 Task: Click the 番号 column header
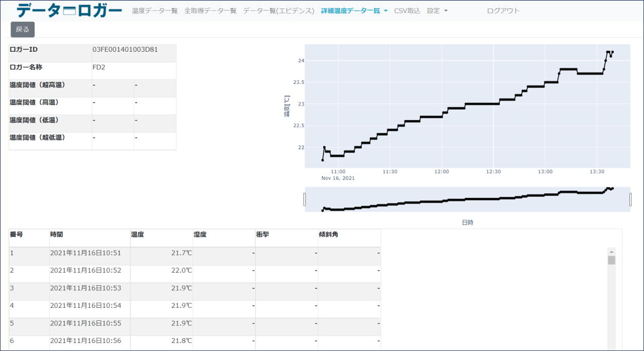16,234
